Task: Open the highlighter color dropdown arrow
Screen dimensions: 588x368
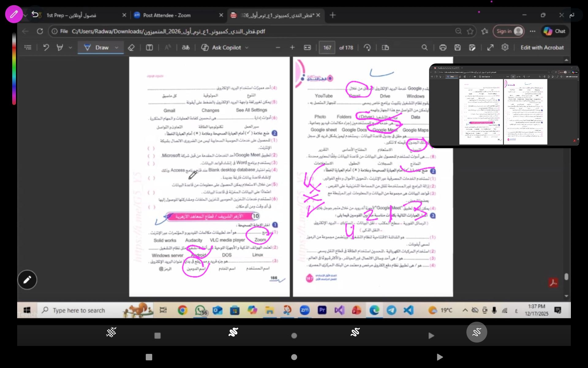Action: pyautogui.click(x=70, y=48)
